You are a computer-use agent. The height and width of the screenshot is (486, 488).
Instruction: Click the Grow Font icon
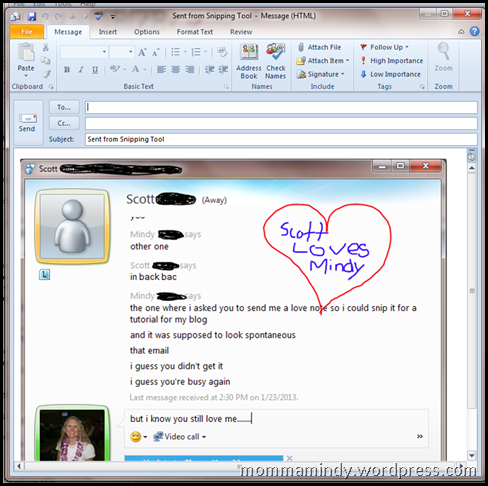point(142,52)
